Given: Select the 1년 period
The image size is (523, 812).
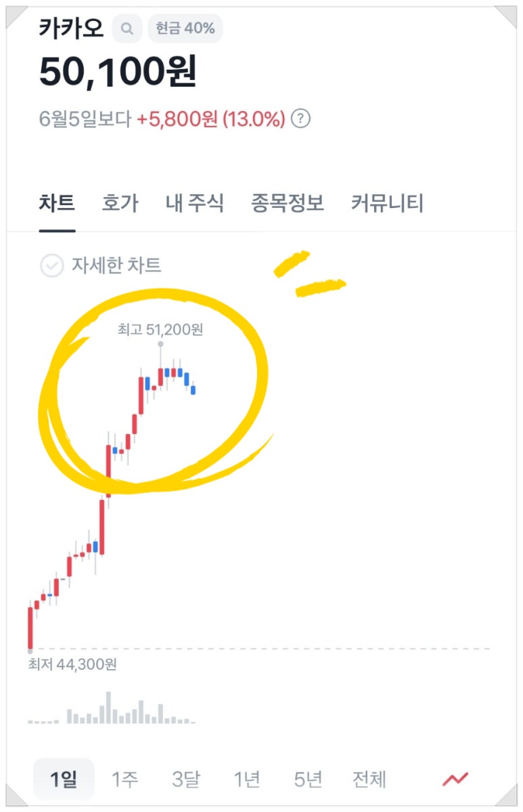Looking at the screenshot, I should [x=247, y=779].
